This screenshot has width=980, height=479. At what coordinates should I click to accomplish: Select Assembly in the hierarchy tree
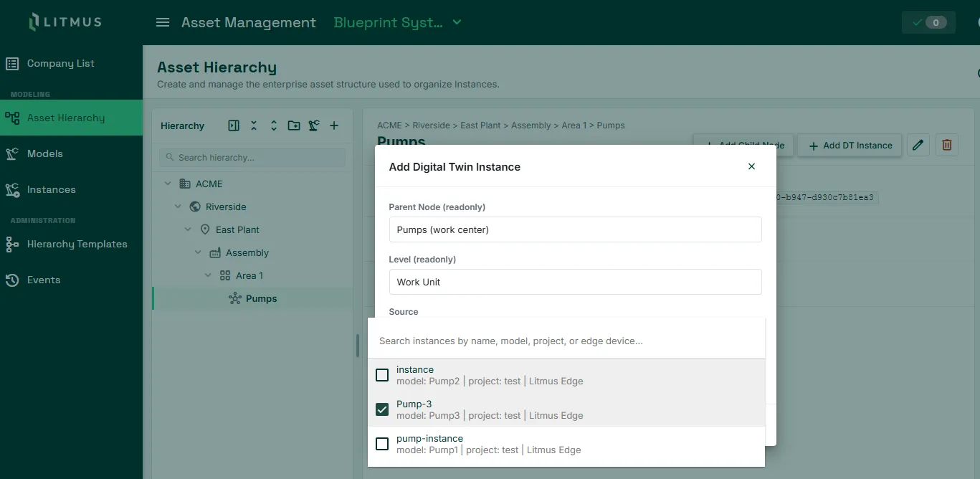(x=247, y=252)
